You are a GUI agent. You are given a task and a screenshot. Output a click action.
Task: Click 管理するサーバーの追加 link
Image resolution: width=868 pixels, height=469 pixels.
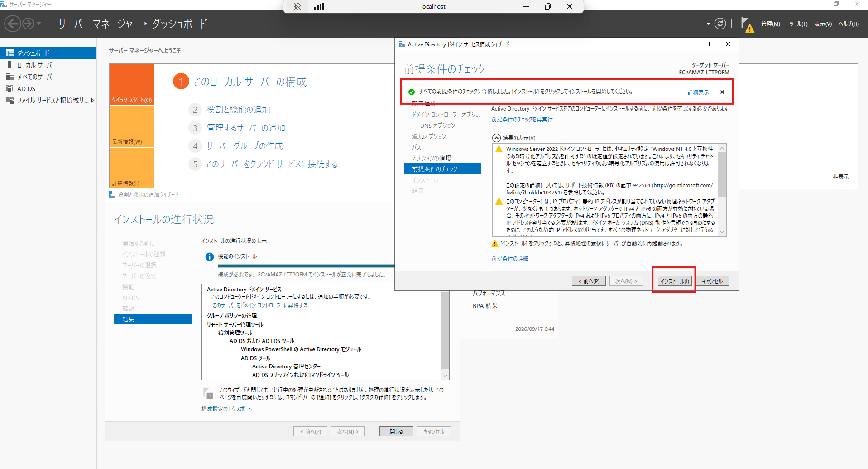click(246, 128)
